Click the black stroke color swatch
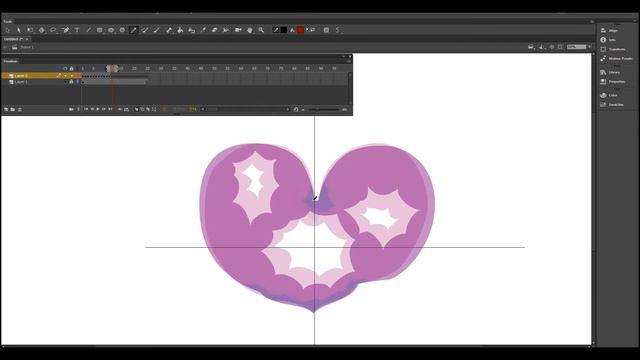The height and width of the screenshot is (360, 640). (x=284, y=30)
